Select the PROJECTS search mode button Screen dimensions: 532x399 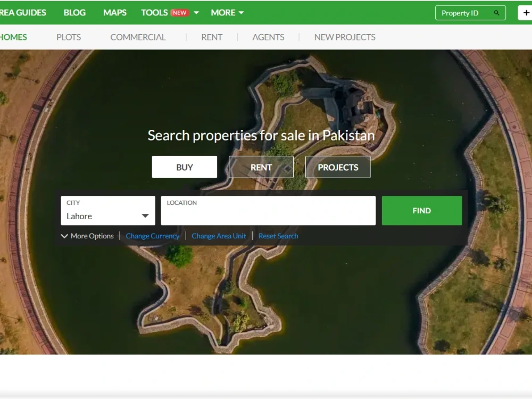click(x=338, y=167)
